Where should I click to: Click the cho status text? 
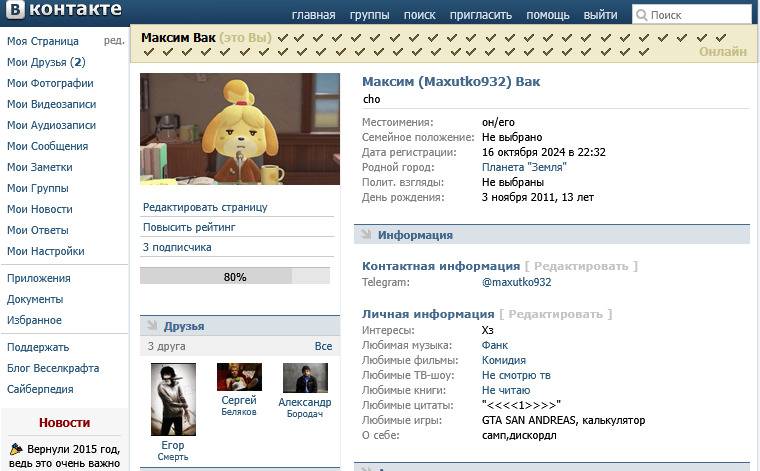coord(372,99)
